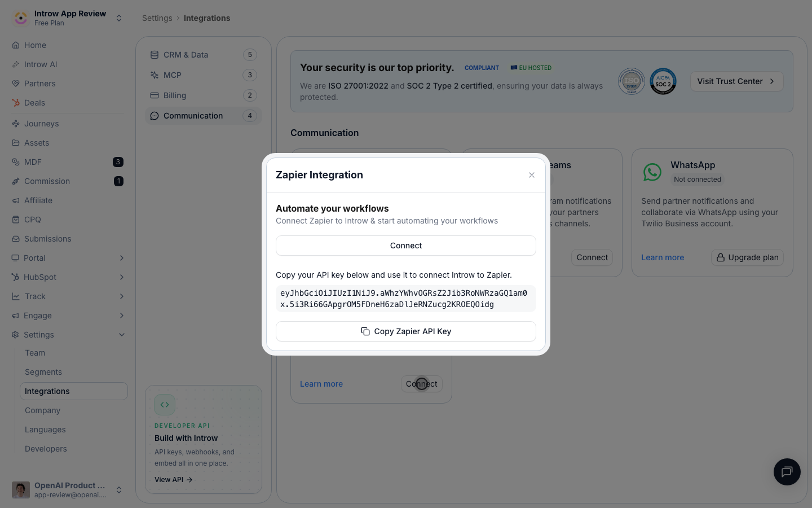Click Connect on the Teams card
This screenshot has height=508, width=812.
click(x=592, y=257)
